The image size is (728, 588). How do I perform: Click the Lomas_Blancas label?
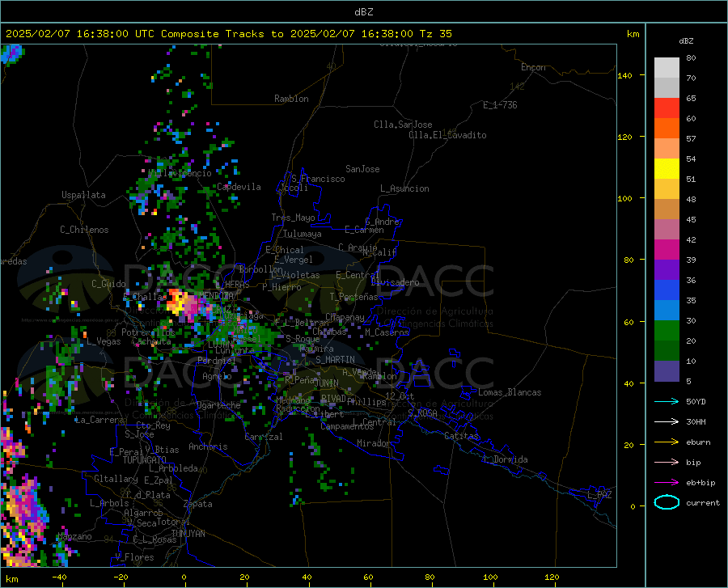[510, 392]
